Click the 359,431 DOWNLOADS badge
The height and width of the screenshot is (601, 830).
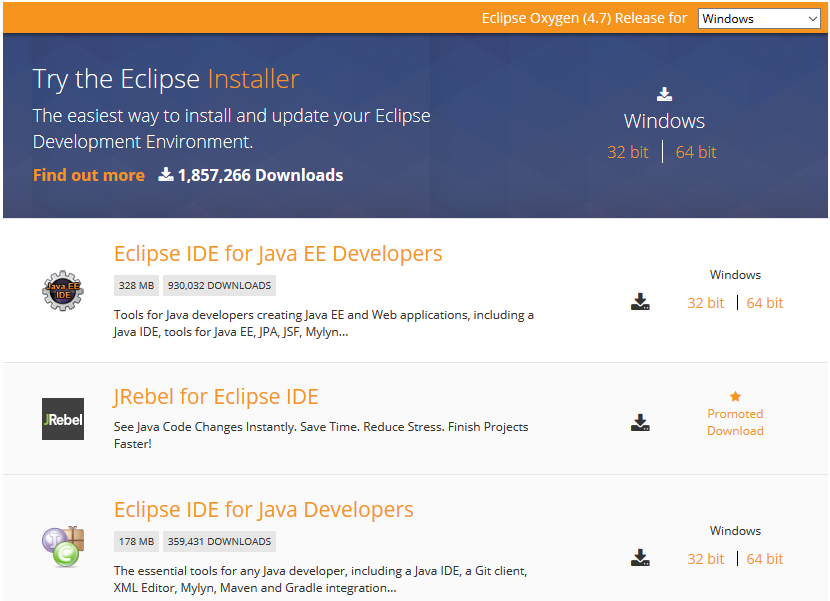[219, 542]
